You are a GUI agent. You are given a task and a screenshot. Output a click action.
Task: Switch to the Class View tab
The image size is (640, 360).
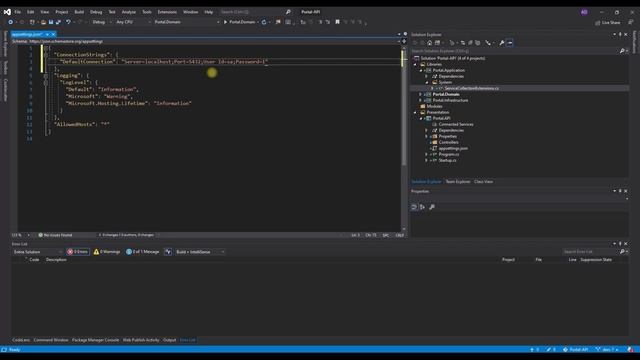tap(483, 182)
